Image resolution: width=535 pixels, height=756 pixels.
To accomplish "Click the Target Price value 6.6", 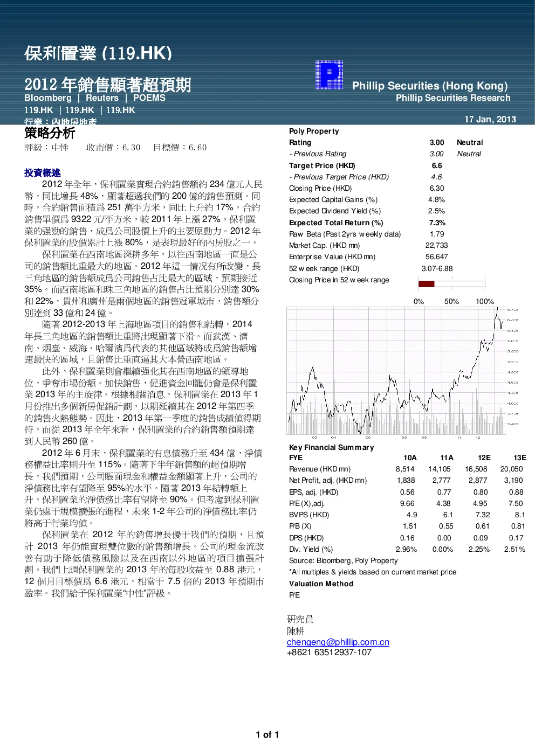I will coord(437,165).
